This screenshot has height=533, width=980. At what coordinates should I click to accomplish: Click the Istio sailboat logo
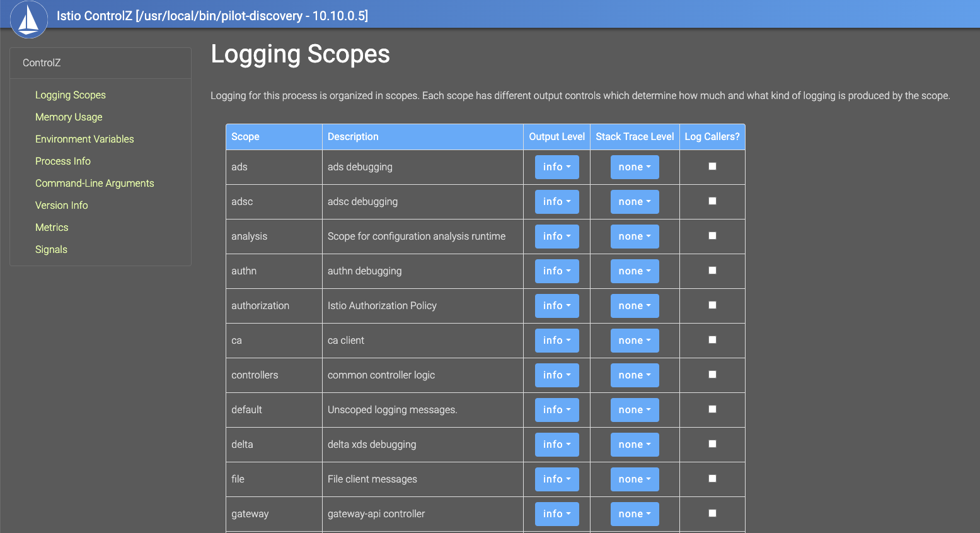29,20
